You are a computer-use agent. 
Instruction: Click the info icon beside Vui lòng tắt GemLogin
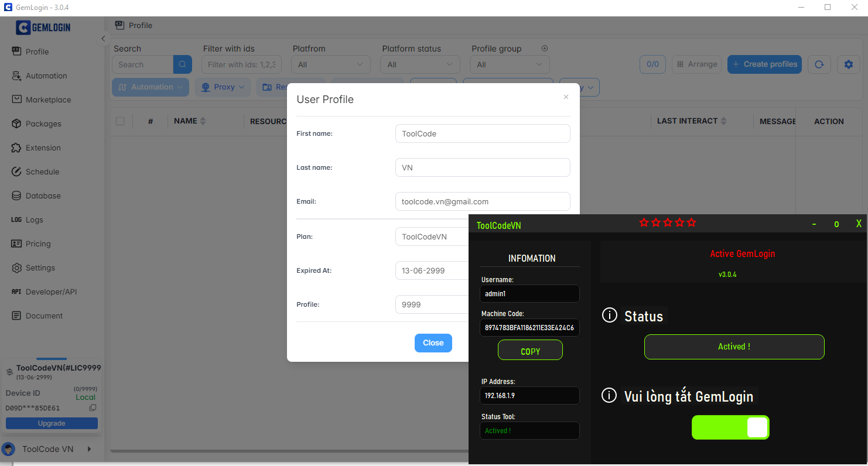click(x=610, y=395)
